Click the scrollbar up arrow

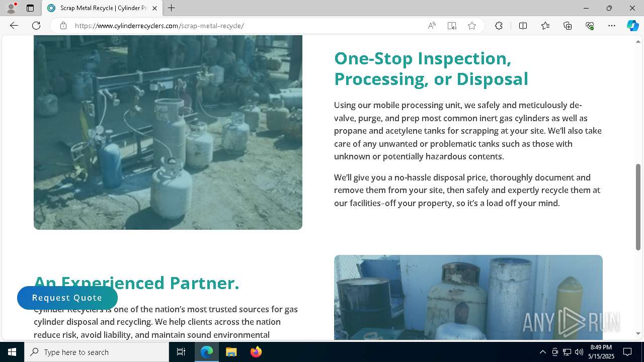(x=638, y=42)
